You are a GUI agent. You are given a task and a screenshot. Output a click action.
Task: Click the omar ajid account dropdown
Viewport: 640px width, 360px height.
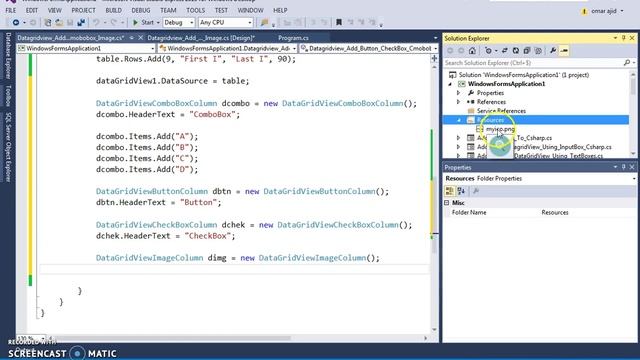[607, 11]
